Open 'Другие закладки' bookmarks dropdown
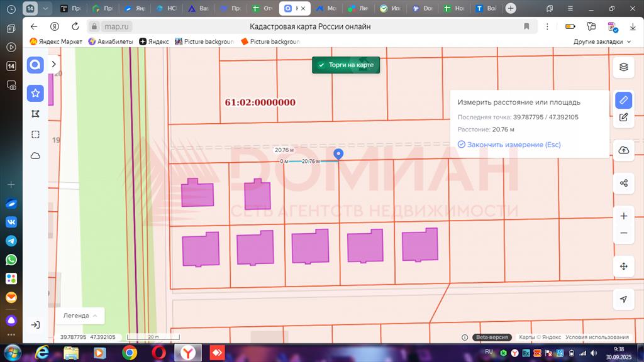 tap(601, 41)
